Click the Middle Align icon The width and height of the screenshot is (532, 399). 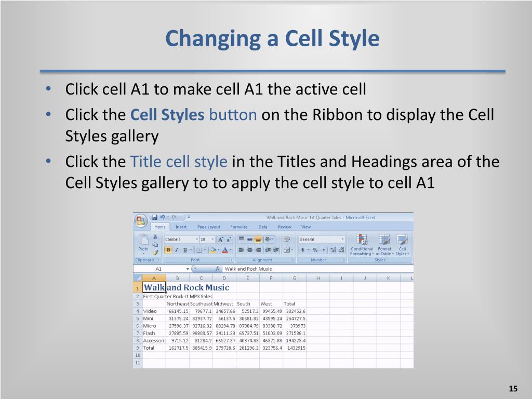pyautogui.click(x=250, y=239)
